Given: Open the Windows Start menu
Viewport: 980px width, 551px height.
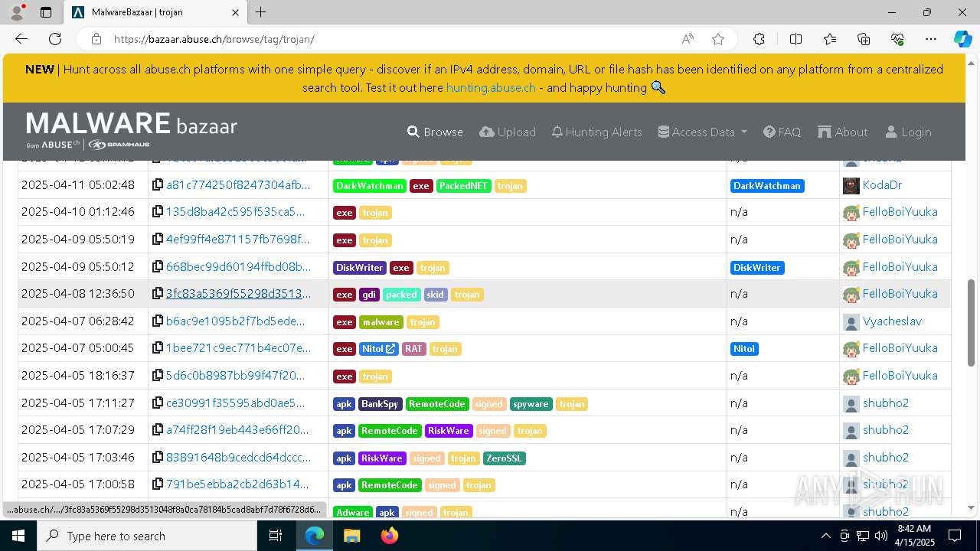Looking at the screenshot, I should point(18,536).
